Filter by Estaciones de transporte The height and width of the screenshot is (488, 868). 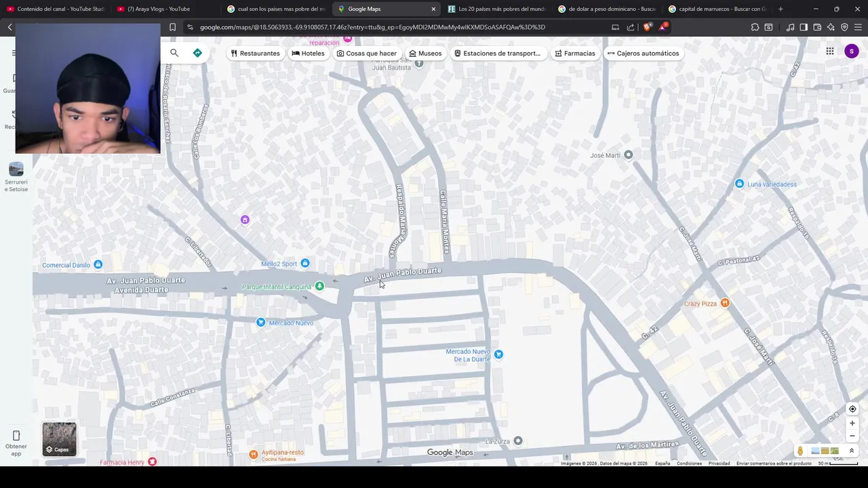498,53
